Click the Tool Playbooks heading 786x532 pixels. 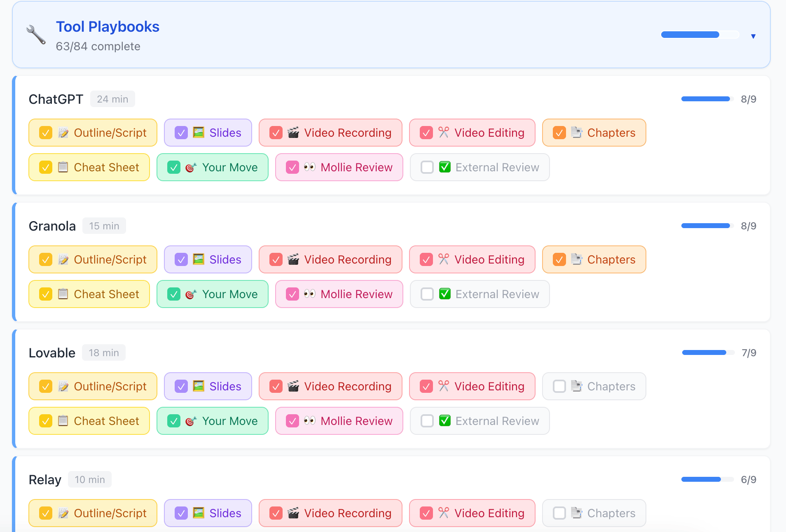(x=108, y=27)
